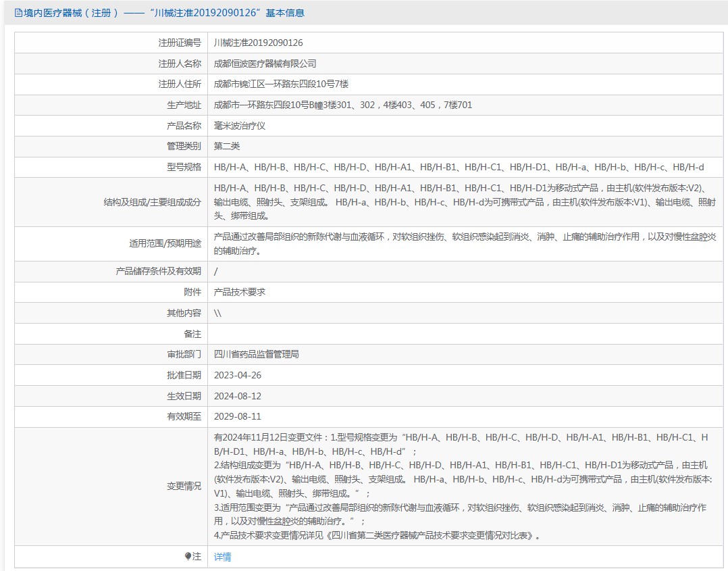Screen dimensions: 728x571
Task: Select the slash value in storage conditions row
Action: coord(215,272)
